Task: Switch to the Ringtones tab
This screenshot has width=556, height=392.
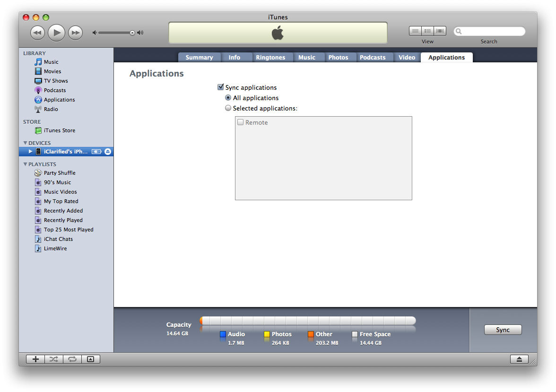Action: [270, 57]
